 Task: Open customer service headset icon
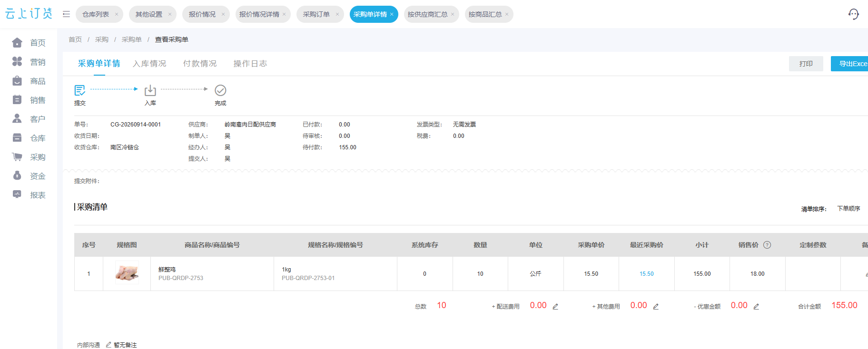pos(854,14)
